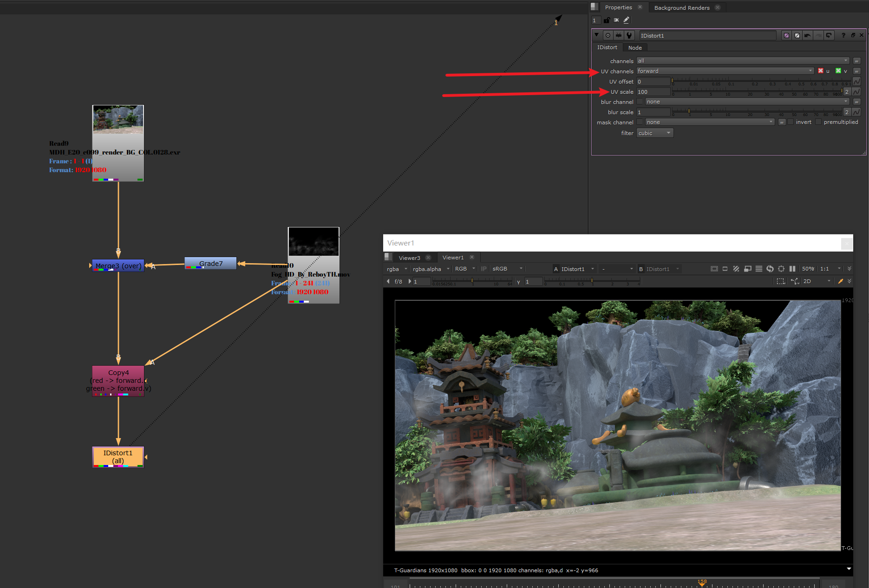Enable the mask channel checkbox
The image size is (869, 588).
(640, 122)
